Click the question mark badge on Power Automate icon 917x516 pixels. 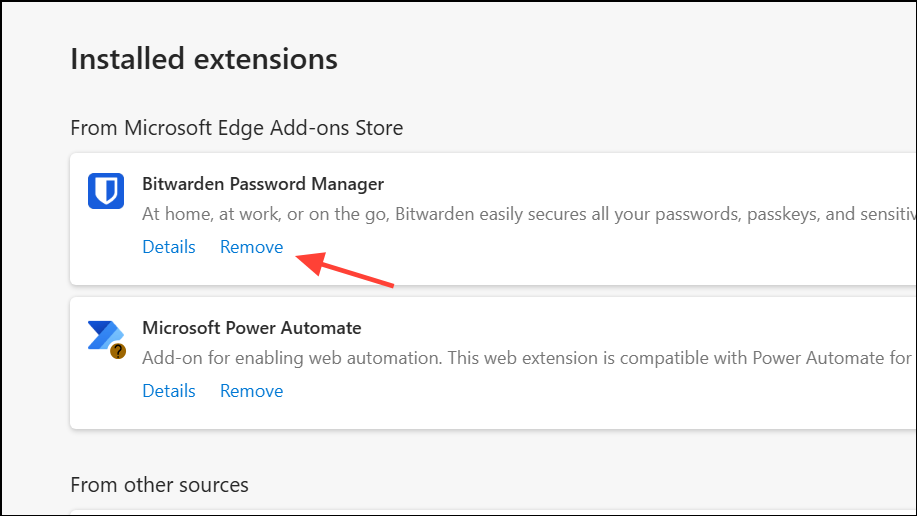[x=118, y=351]
